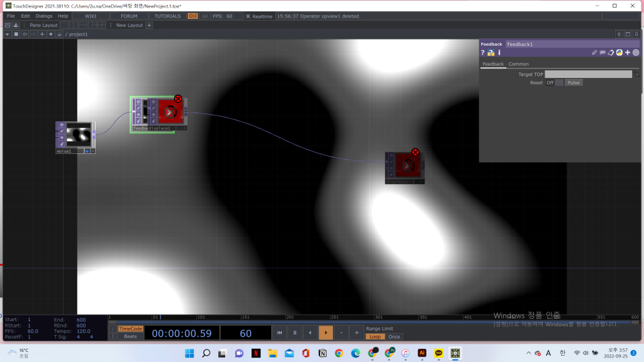The height and width of the screenshot is (362, 644).
Task: Open operator info 'i' icon
Action: [x=499, y=53]
